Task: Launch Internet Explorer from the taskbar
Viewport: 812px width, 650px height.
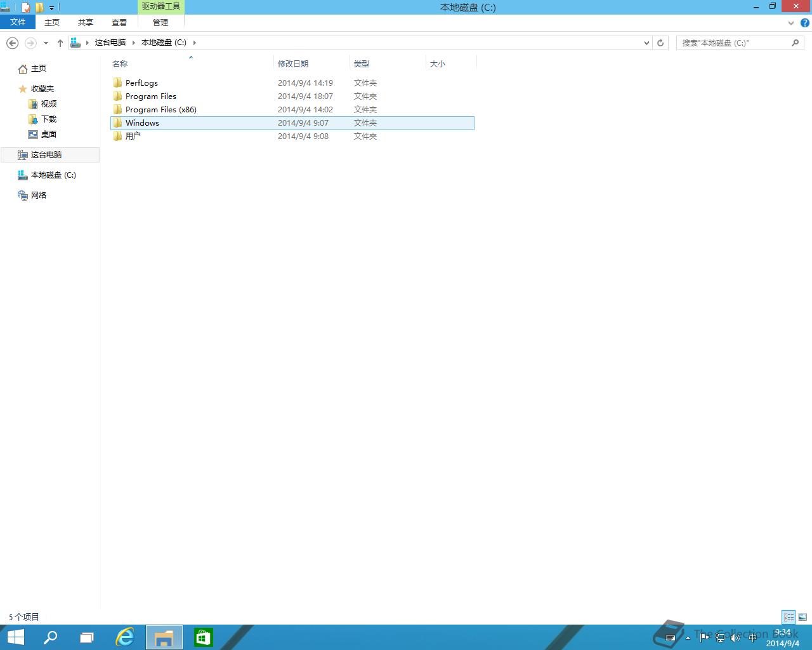Action: 125,637
